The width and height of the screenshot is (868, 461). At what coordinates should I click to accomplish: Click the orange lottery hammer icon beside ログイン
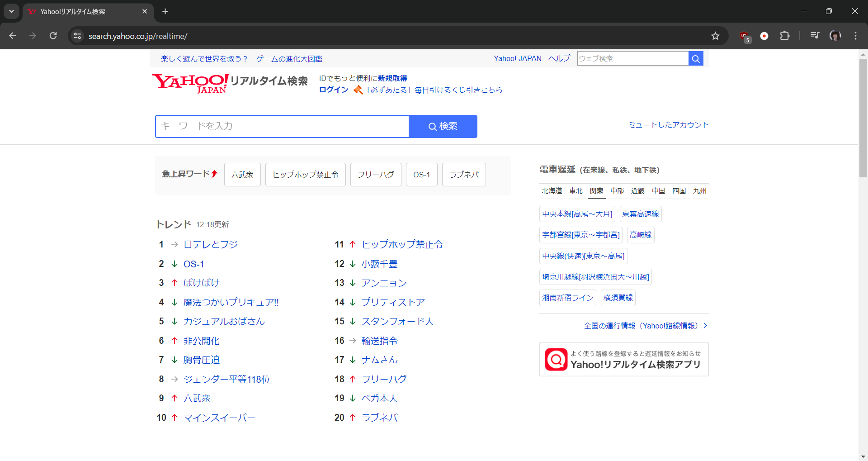358,90
